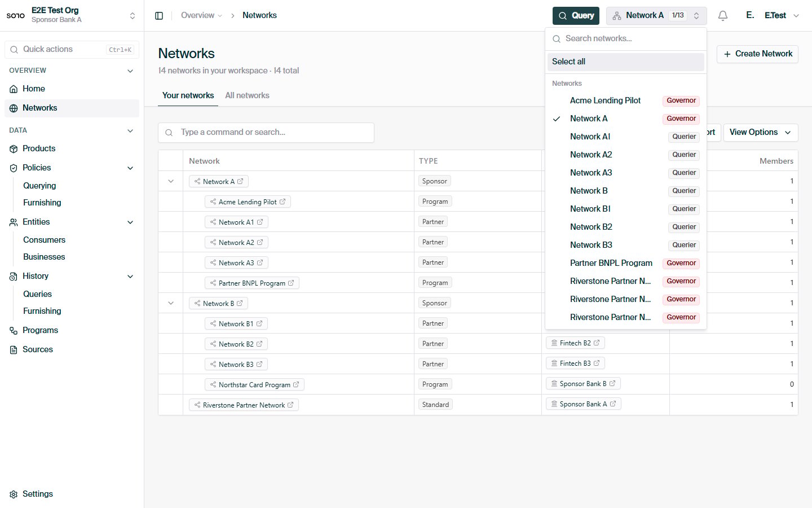This screenshot has width=812, height=508.
Task: Toggle the sidebar panel icon
Action: tap(159, 16)
